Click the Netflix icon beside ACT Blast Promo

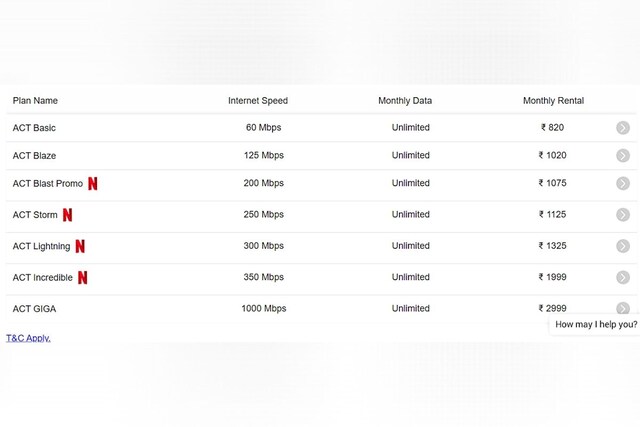93,184
